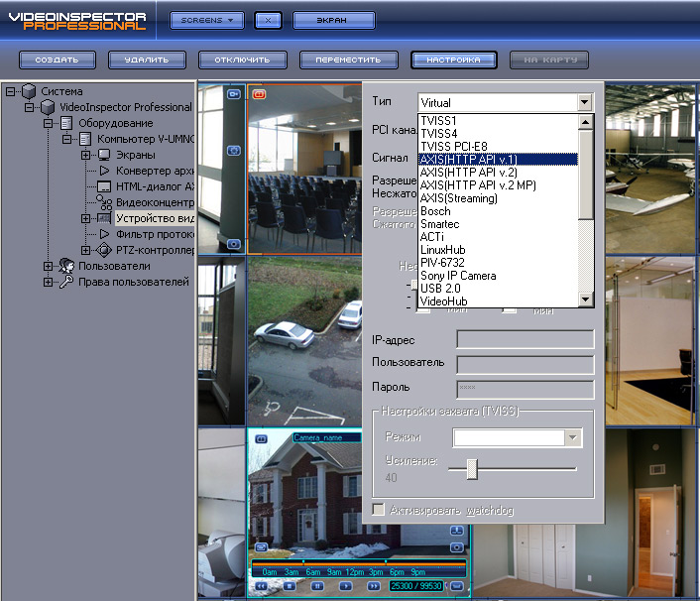Open the SCREENS dropdown button
Image resolution: width=700 pixels, height=601 pixels.
pos(206,20)
